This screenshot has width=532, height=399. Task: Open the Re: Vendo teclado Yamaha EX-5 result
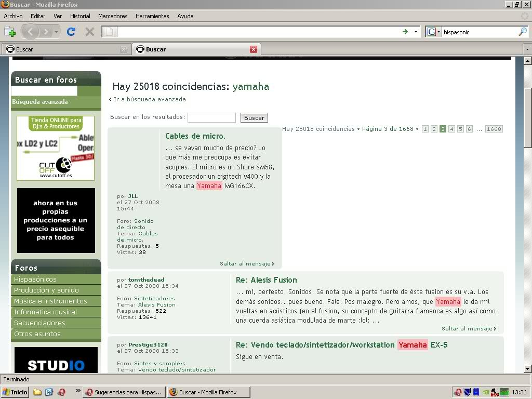coord(342,345)
